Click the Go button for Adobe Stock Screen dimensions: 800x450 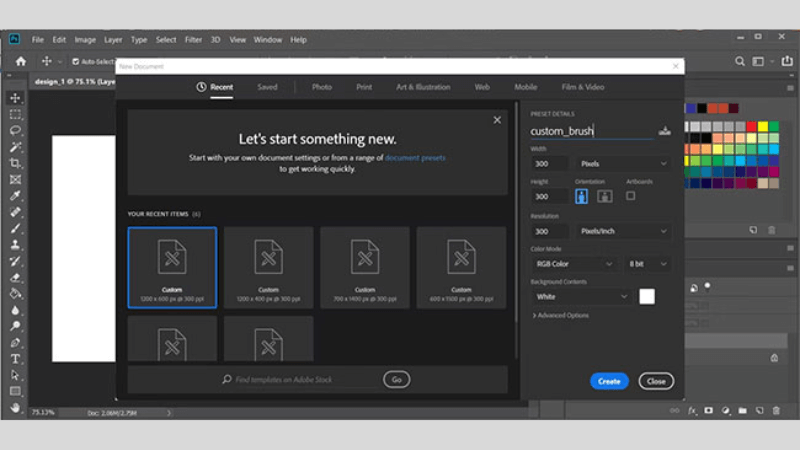pos(396,380)
